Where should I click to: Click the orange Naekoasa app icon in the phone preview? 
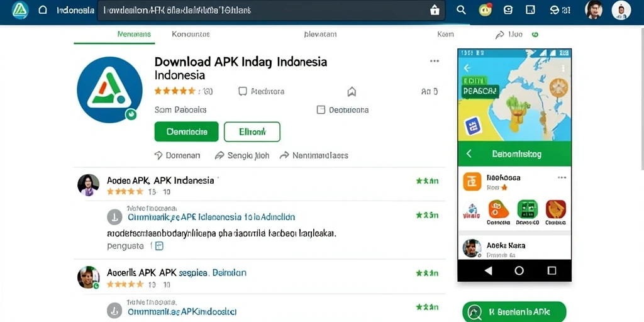472,182
